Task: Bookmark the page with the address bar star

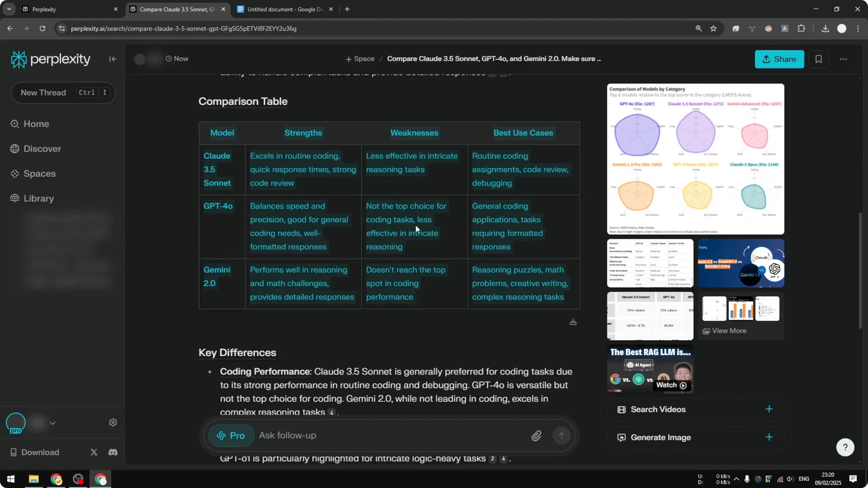Action: (713, 28)
